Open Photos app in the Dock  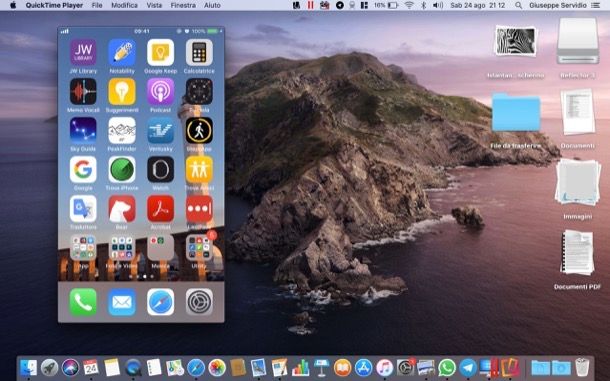point(217,367)
